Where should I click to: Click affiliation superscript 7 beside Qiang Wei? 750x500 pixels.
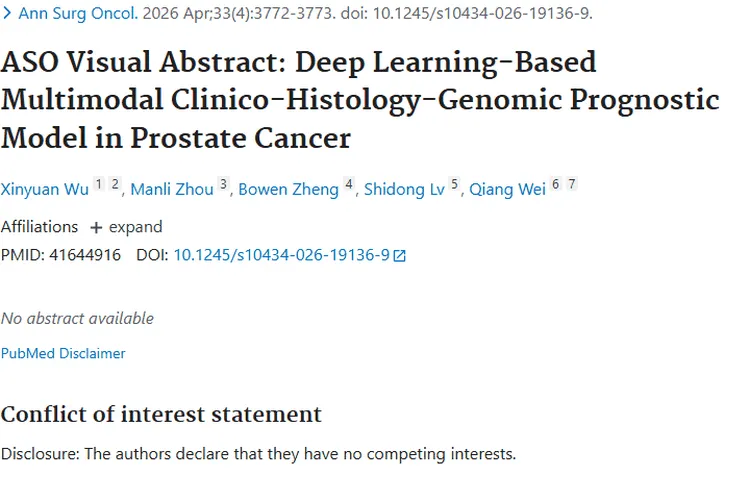(572, 184)
